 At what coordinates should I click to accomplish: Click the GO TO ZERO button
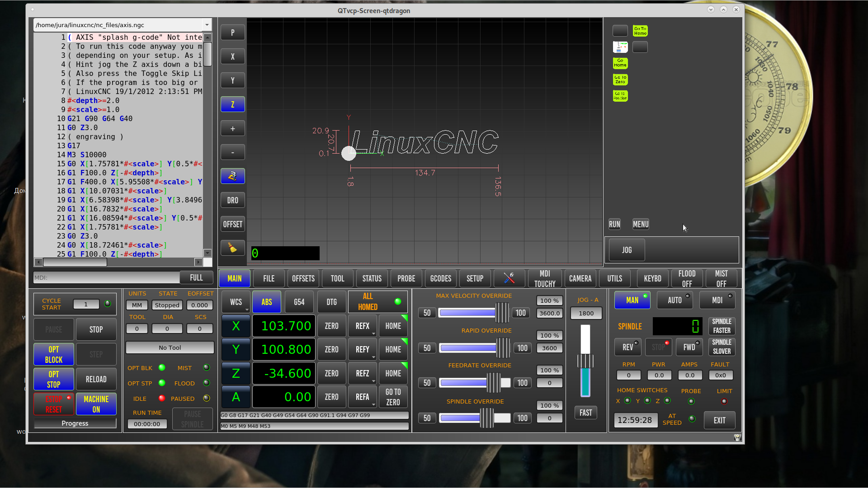click(393, 397)
